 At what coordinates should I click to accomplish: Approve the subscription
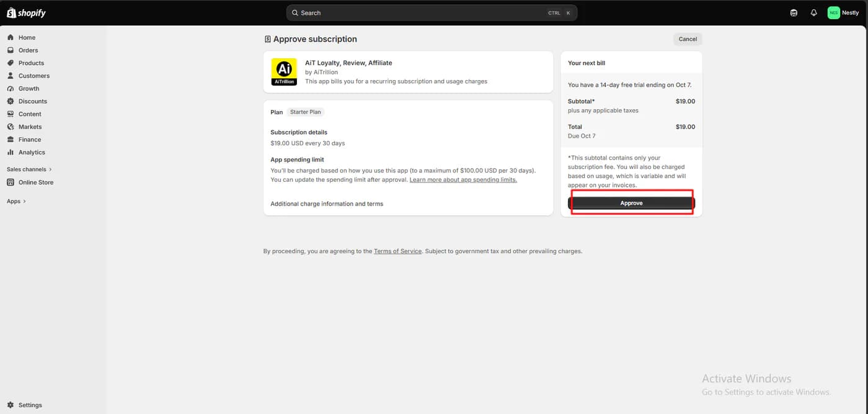click(631, 203)
